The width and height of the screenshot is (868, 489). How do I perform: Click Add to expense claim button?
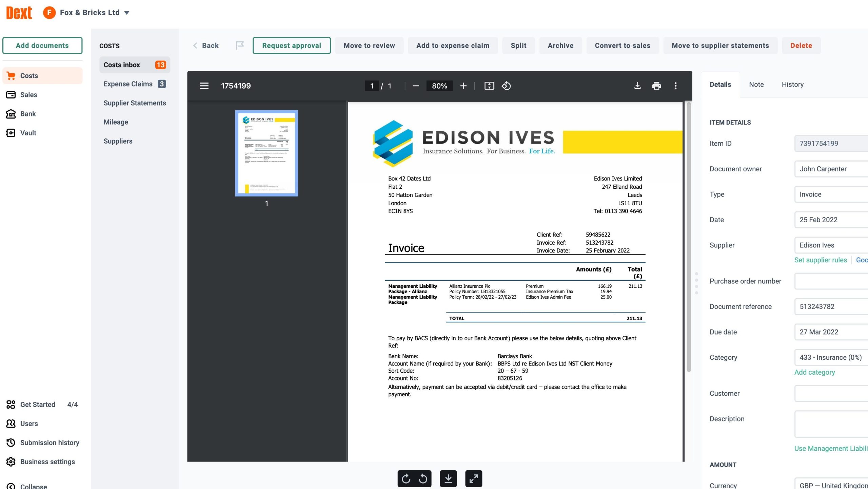(453, 45)
